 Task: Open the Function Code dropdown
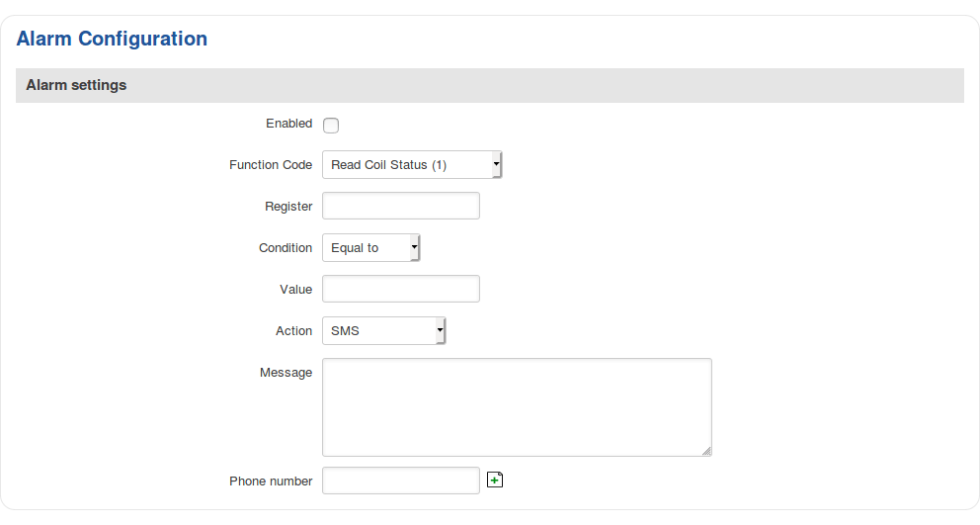click(412, 165)
